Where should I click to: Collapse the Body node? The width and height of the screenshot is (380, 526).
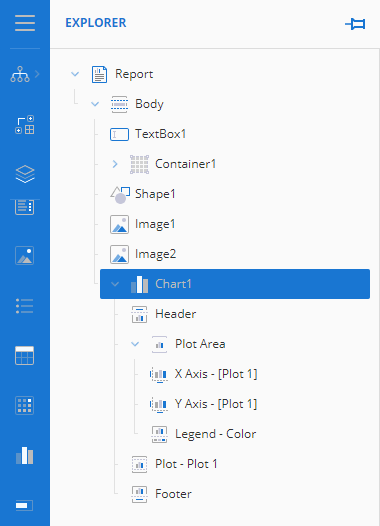coord(95,104)
